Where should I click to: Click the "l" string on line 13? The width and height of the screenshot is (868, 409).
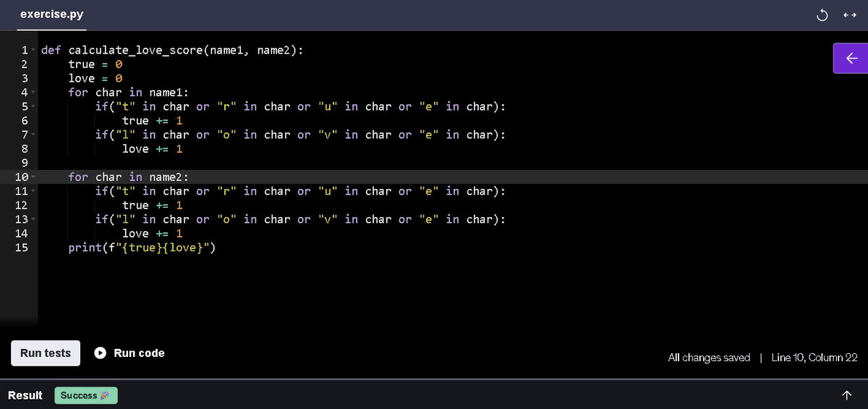(x=126, y=220)
